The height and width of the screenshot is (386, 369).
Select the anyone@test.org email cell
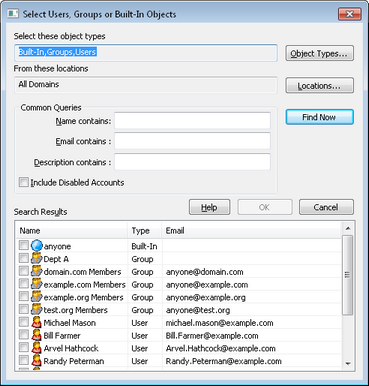198,310
